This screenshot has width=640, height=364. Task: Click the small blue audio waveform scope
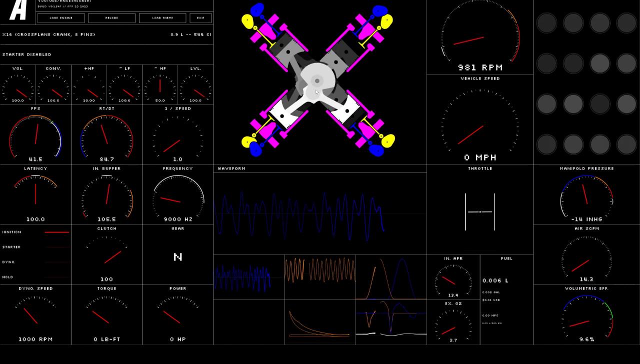[249, 277]
